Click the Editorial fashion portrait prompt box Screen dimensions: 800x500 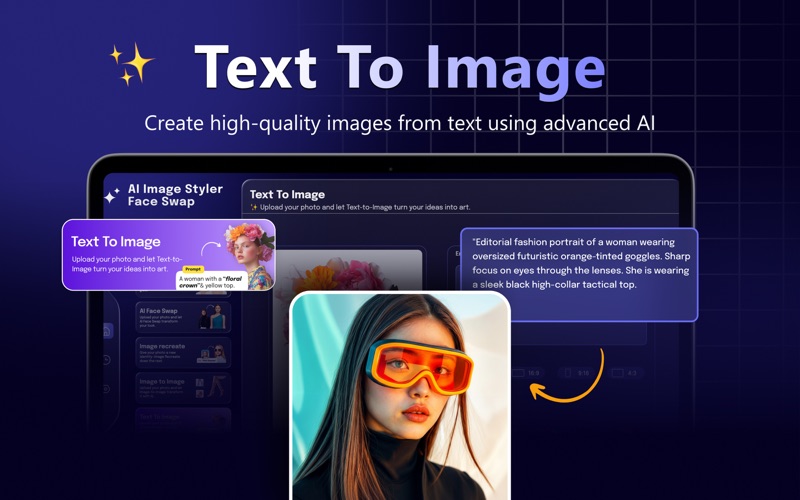579,274
